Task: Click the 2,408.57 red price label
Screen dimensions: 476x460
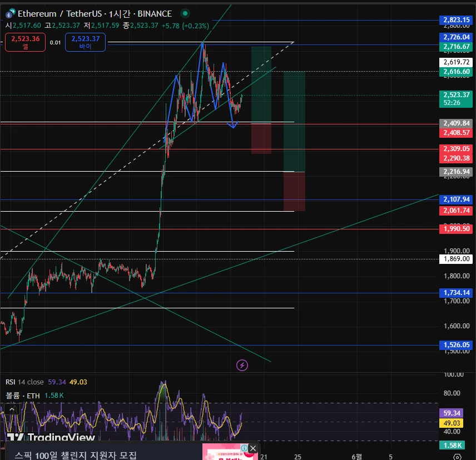Action: click(456, 133)
